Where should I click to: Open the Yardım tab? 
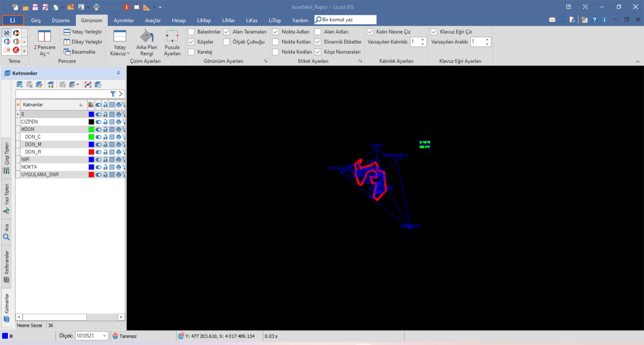click(x=300, y=20)
